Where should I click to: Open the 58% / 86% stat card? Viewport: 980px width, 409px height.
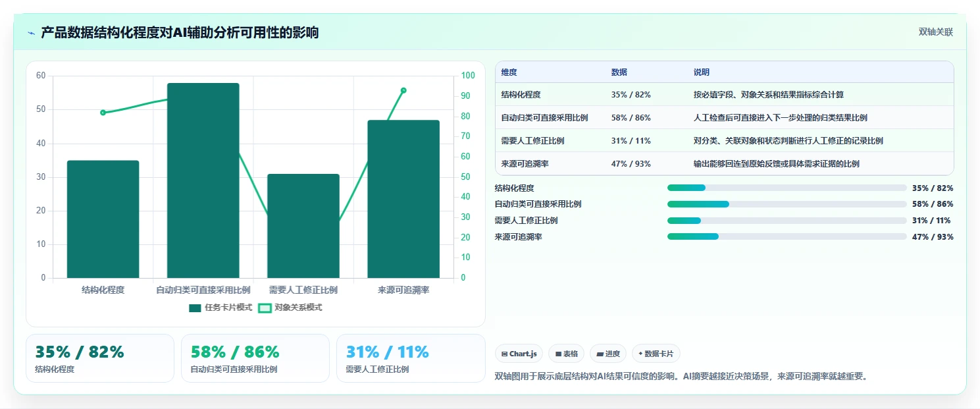255,358
